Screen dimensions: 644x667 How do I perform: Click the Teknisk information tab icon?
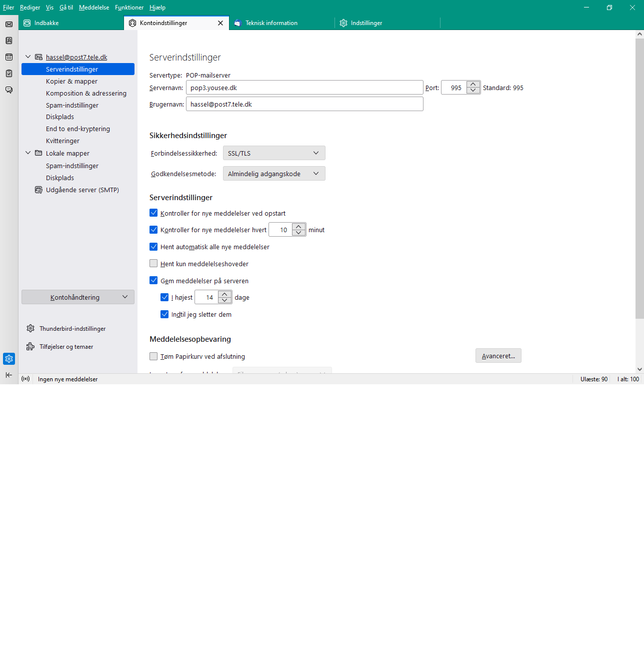[237, 23]
